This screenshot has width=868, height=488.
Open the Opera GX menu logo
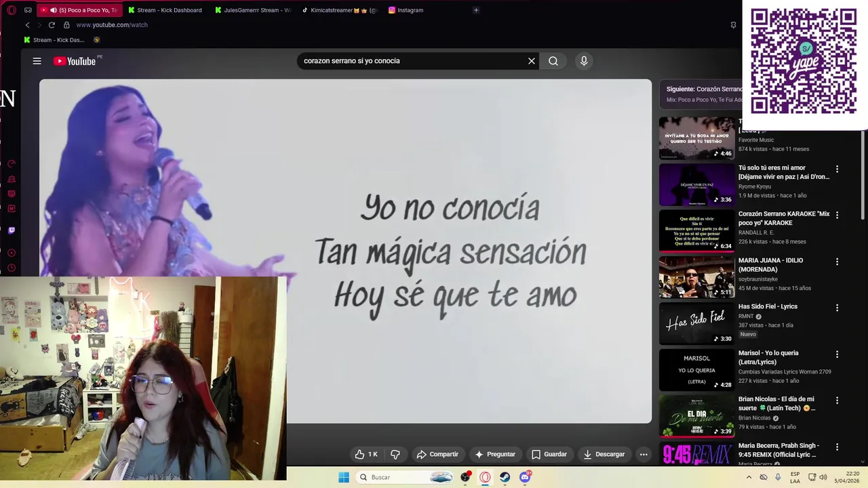[12, 10]
